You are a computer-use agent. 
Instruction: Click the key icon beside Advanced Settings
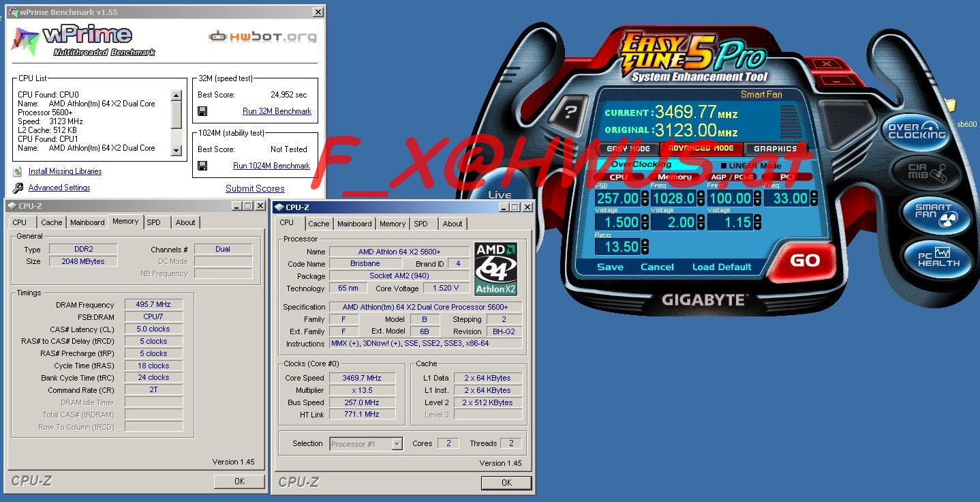point(18,188)
